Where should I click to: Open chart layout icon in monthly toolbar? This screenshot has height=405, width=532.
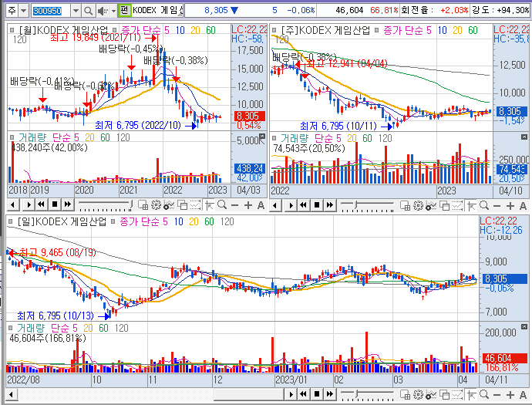pyautogui.click(x=143, y=205)
